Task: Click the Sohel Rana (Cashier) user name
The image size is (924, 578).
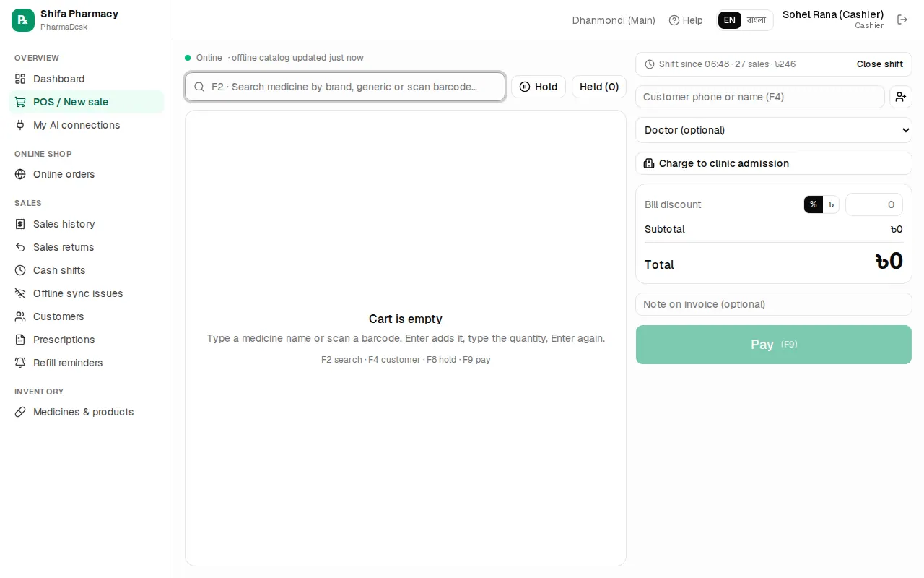Action: coord(833,14)
